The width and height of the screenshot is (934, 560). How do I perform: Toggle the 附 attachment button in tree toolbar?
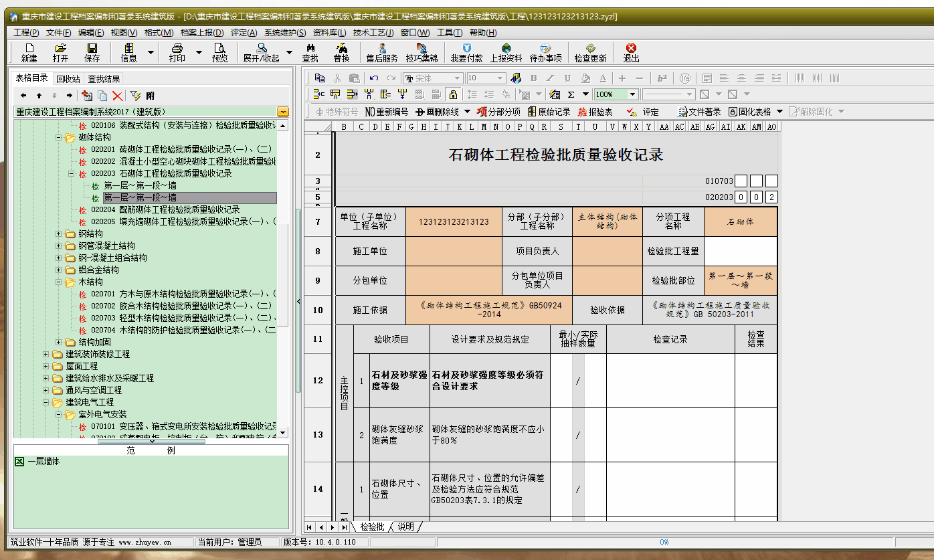click(x=151, y=96)
